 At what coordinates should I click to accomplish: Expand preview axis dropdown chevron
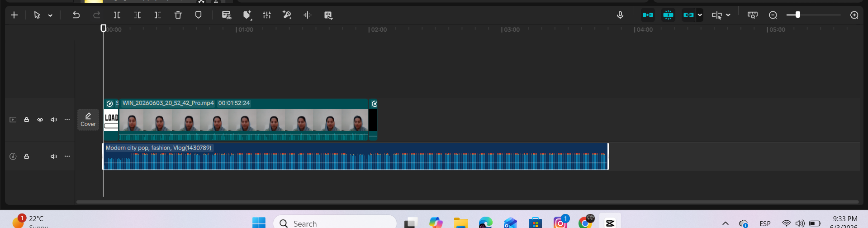[728, 15]
